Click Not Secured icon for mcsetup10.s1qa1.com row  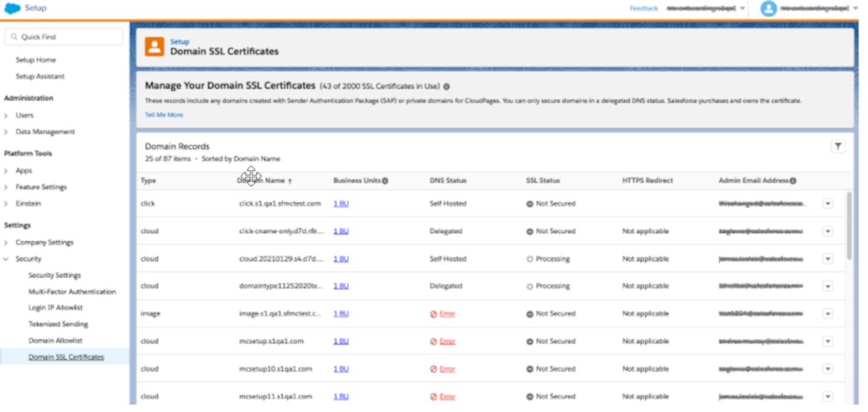coord(530,369)
